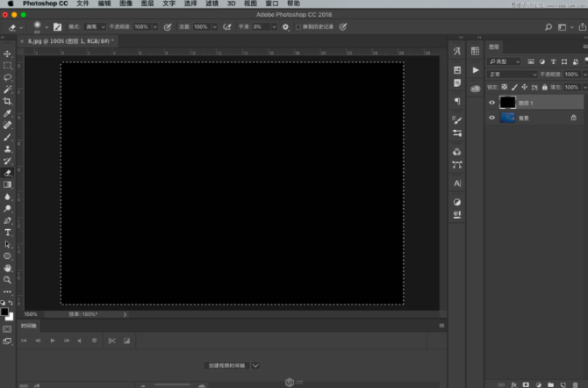Open the layer blend mode 正常 dropdown
Image resolution: width=588 pixels, height=388 pixels.
pyautogui.click(x=512, y=75)
